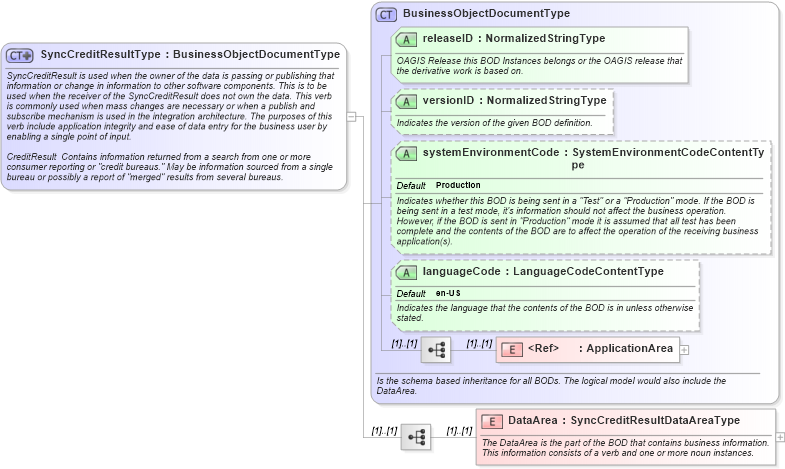Collapse the SyncCreditResultType node using its minus box

(x=351, y=117)
